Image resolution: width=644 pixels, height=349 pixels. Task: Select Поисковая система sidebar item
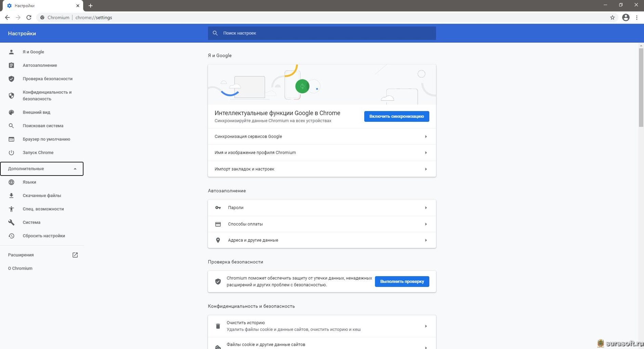coord(43,126)
